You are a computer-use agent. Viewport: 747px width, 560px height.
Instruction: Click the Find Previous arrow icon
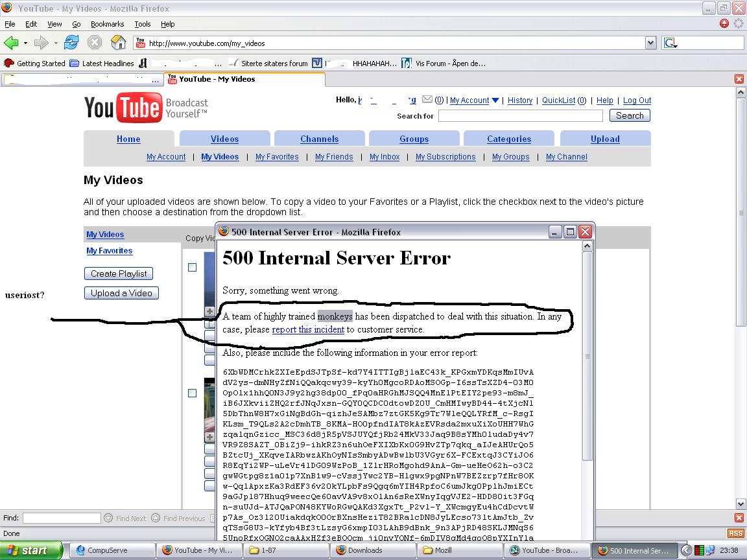[x=156, y=518]
